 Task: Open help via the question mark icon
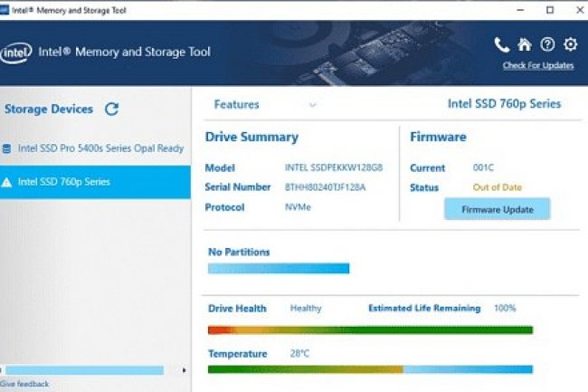547,44
